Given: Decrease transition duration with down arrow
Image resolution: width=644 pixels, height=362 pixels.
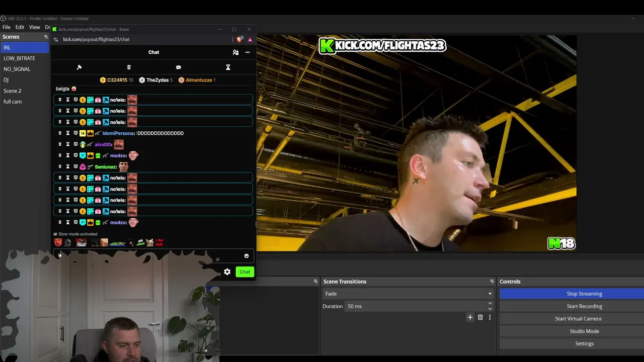Looking at the screenshot, I should click(x=490, y=309).
